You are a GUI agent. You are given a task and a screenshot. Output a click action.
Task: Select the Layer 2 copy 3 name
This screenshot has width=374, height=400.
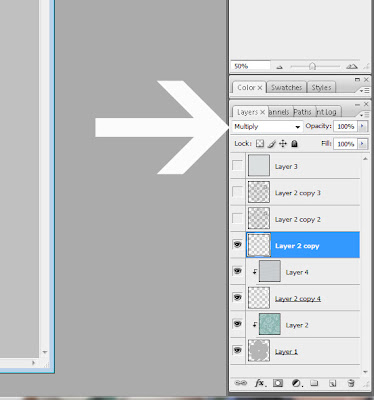click(298, 193)
